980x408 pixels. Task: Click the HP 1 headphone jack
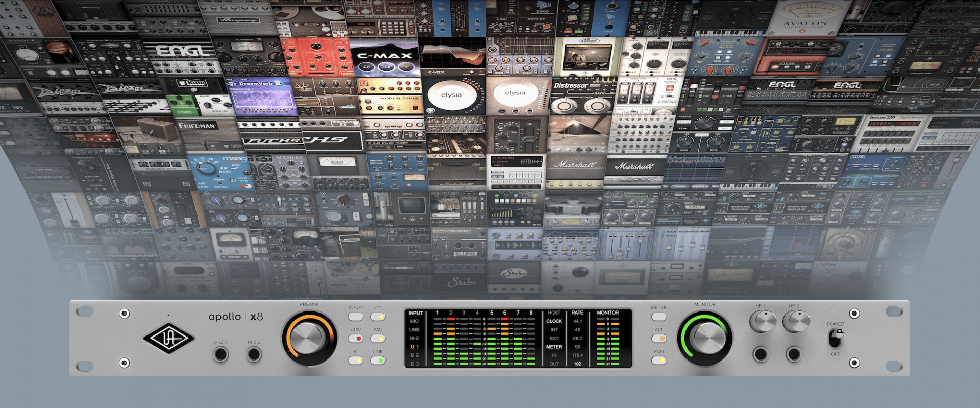(x=761, y=353)
